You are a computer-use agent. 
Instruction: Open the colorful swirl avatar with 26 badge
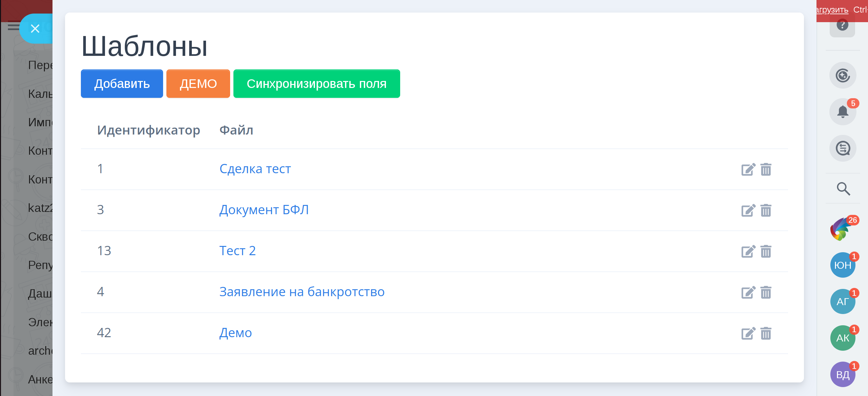tap(841, 229)
